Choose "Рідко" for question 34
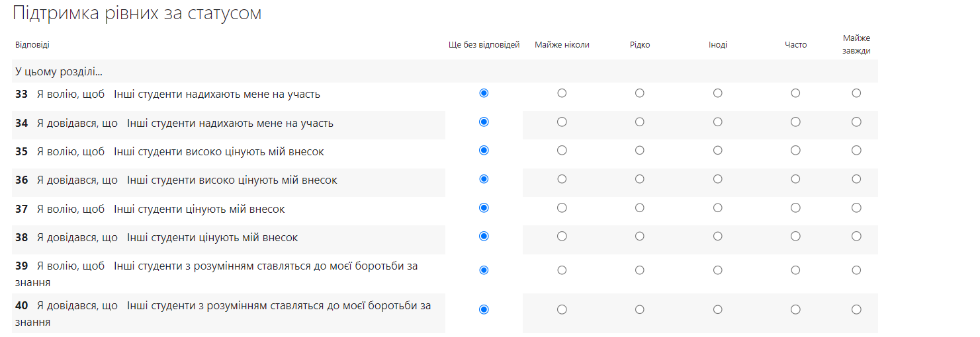 (x=640, y=122)
